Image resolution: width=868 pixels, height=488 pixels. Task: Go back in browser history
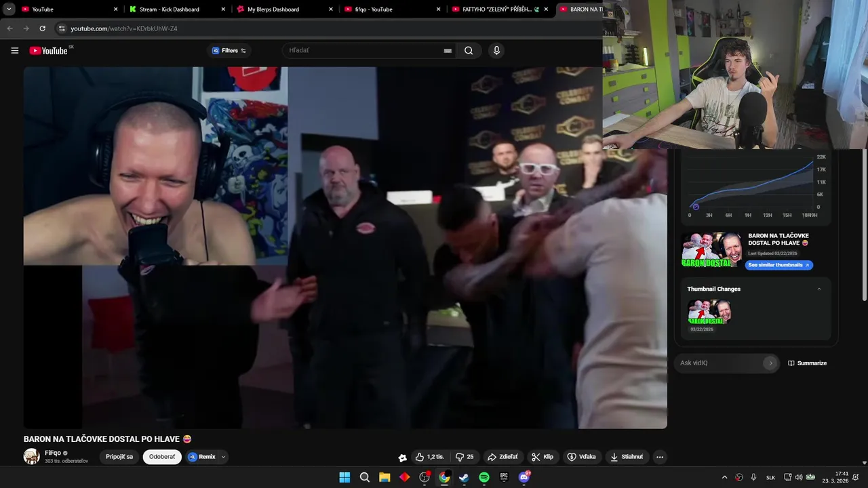point(9,28)
